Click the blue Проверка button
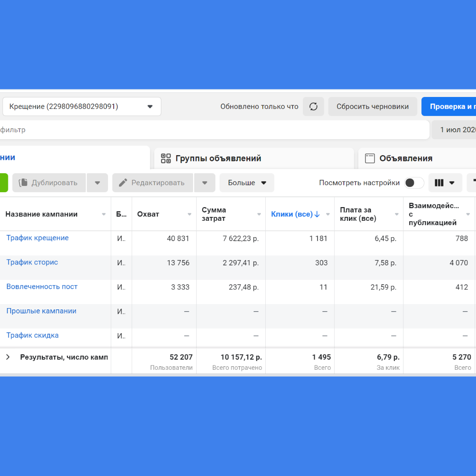This screenshot has width=476, height=476. pos(449,107)
